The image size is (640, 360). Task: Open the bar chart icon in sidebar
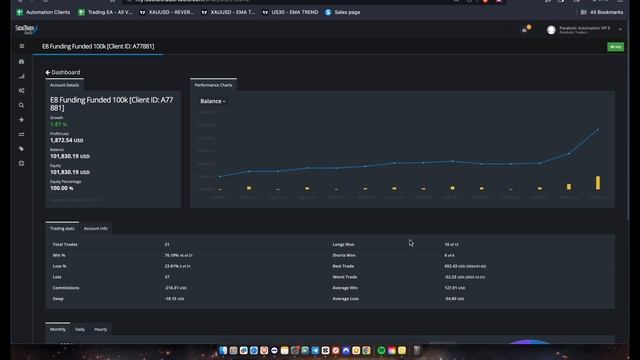point(22,76)
